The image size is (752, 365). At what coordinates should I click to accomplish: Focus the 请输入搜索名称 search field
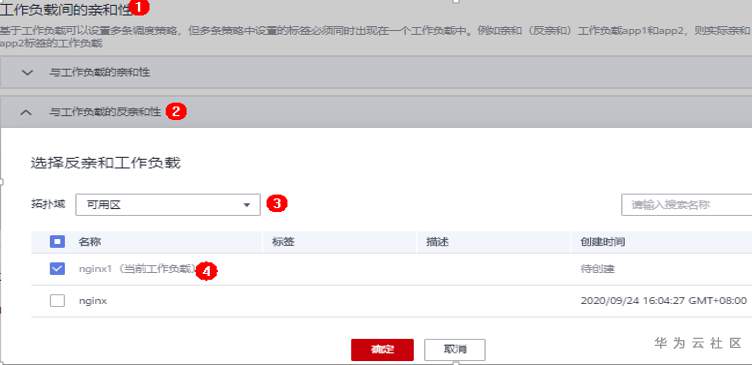[686, 205]
